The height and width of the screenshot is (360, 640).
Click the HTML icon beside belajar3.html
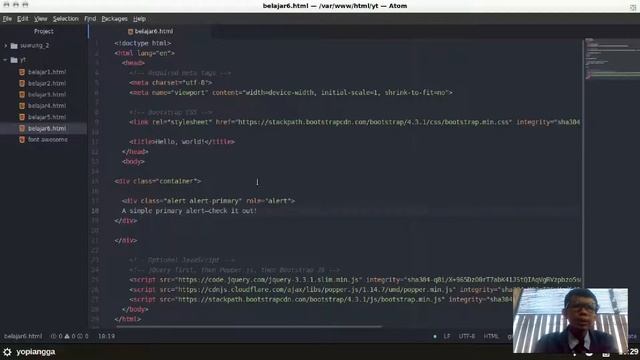[22, 94]
